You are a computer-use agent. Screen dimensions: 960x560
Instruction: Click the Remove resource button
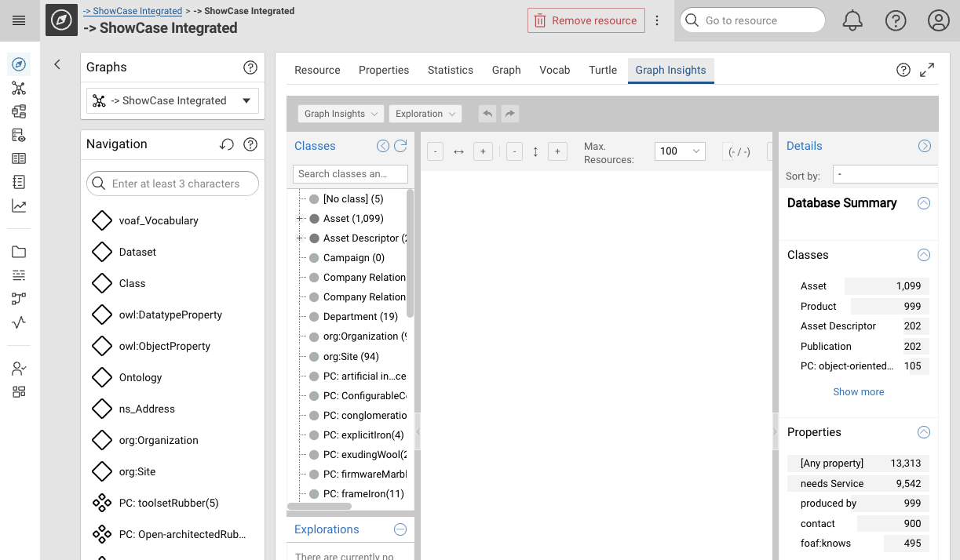[x=586, y=20]
